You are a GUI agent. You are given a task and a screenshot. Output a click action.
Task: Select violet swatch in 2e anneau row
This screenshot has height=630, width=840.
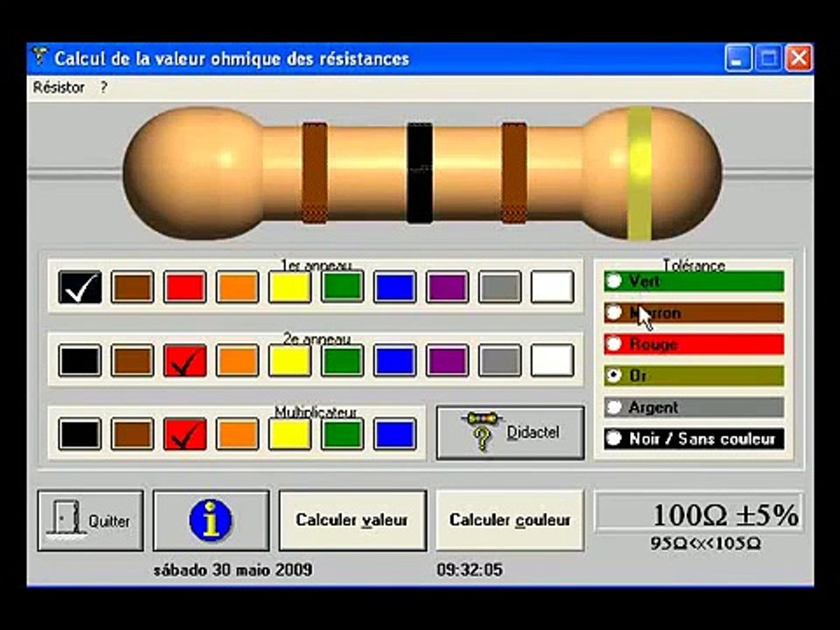pos(447,360)
